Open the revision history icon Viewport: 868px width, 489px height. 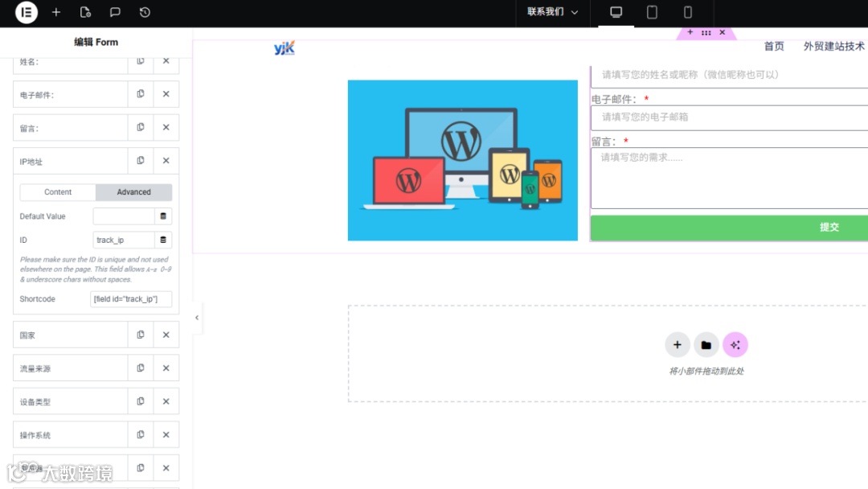pos(145,12)
